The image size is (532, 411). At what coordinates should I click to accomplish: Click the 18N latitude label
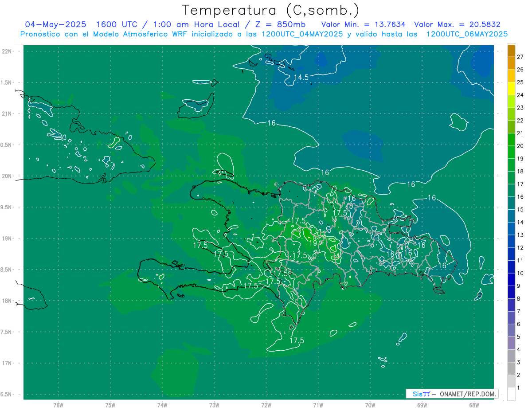pos(7,301)
